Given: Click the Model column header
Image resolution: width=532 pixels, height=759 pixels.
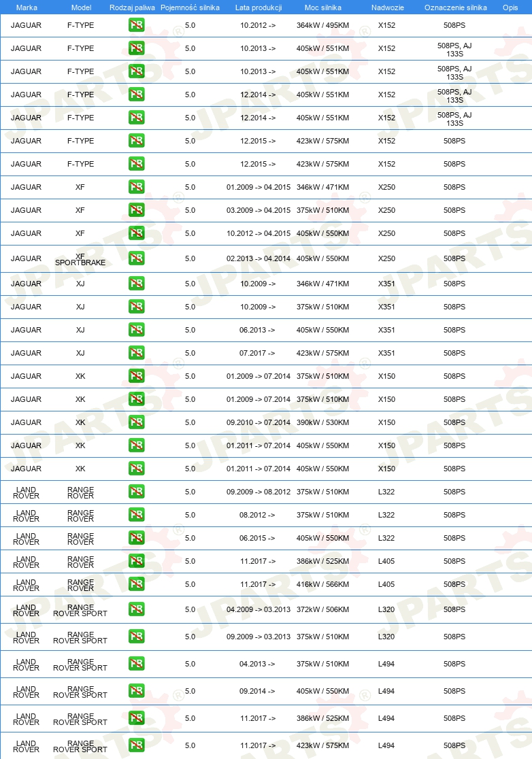Looking at the screenshot, I should pyautogui.click(x=82, y=7).
